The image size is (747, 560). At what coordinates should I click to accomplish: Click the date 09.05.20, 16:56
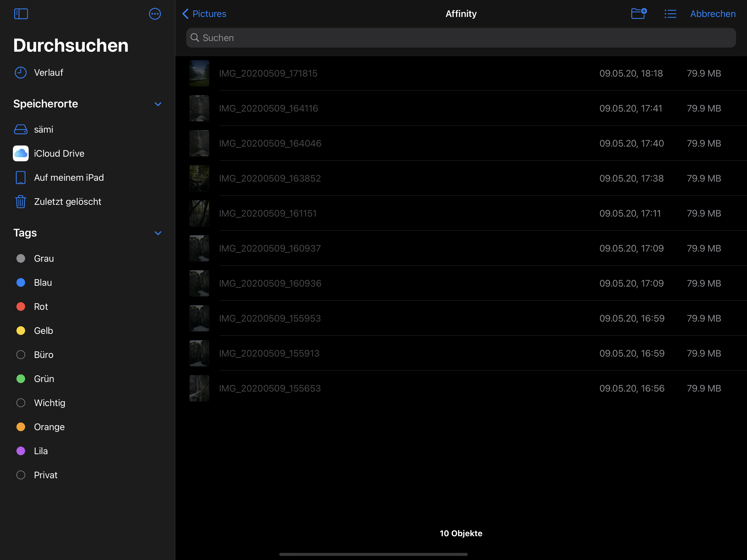point(632,389)
